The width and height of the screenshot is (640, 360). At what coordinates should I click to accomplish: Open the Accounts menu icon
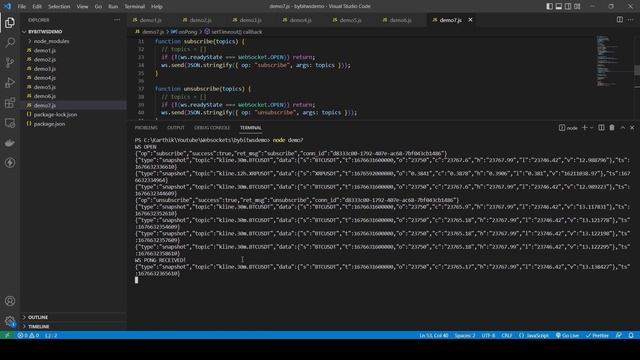coord(10,301)
